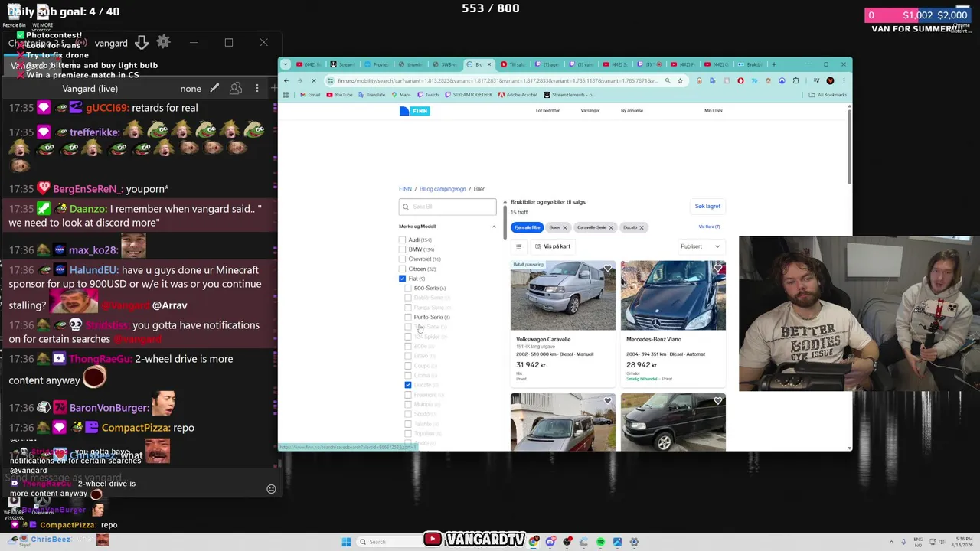Viewport: 980px width, 551px height.
Task: Close the active Bruktbiler browser tab
Action: pos(490,64)
